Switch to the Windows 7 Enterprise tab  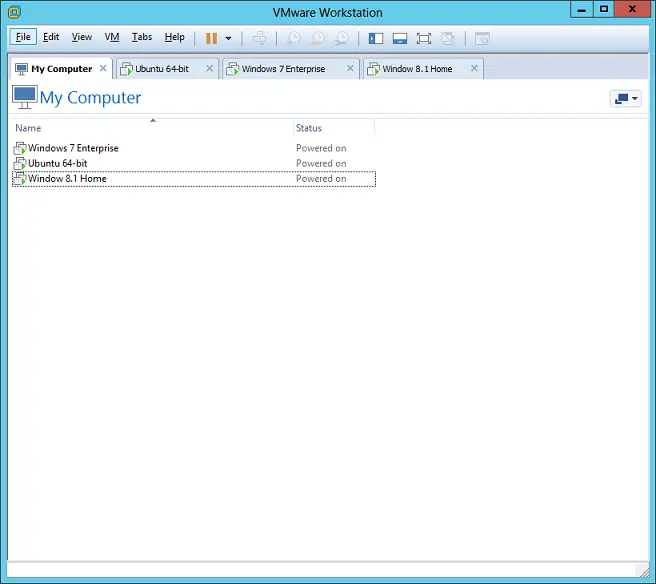(290, 69)
